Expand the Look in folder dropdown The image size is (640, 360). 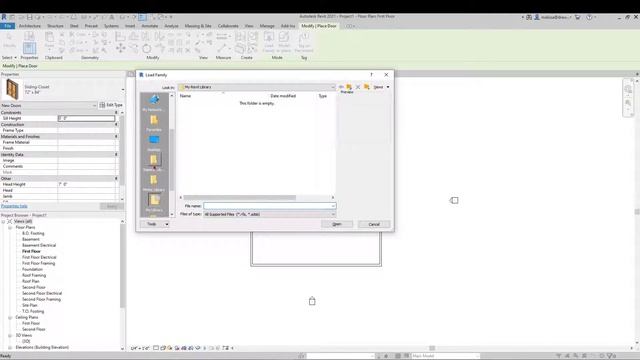click(333, 87)
